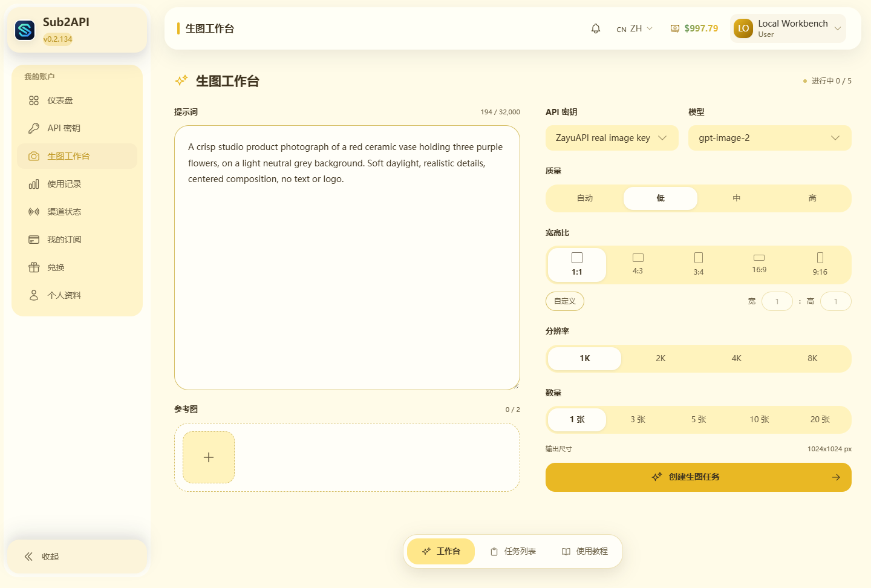
Task: Set quality to 自动
Action: pos(585,198)
